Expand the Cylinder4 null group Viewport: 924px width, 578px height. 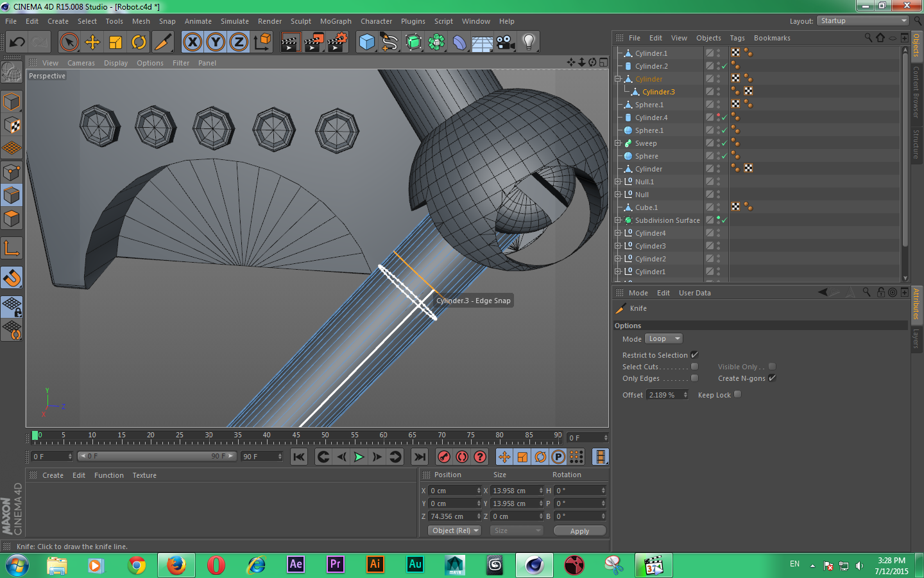(618, 233)
